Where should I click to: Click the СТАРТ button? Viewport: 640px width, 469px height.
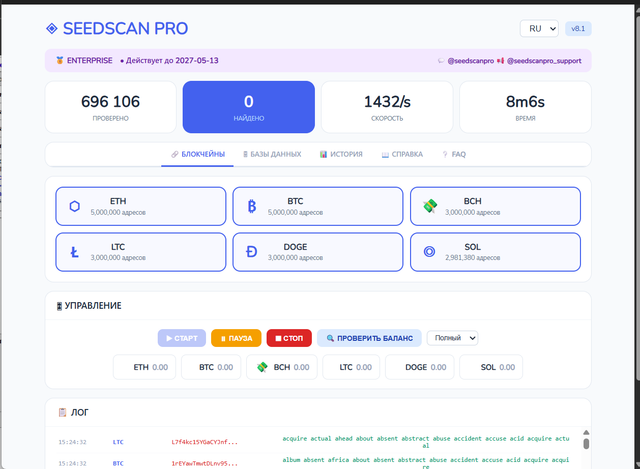pyautogui.click(x=182, y=338)
